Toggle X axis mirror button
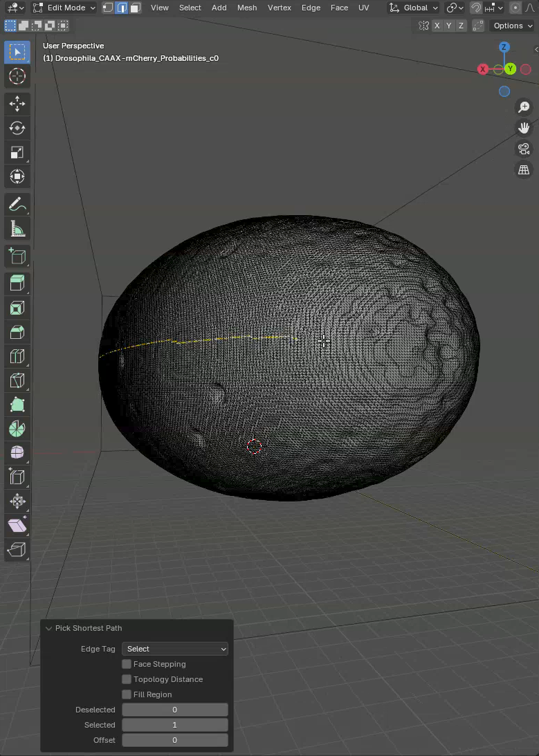539x756 pixels. pyautogui.click(x=437, y=26)
